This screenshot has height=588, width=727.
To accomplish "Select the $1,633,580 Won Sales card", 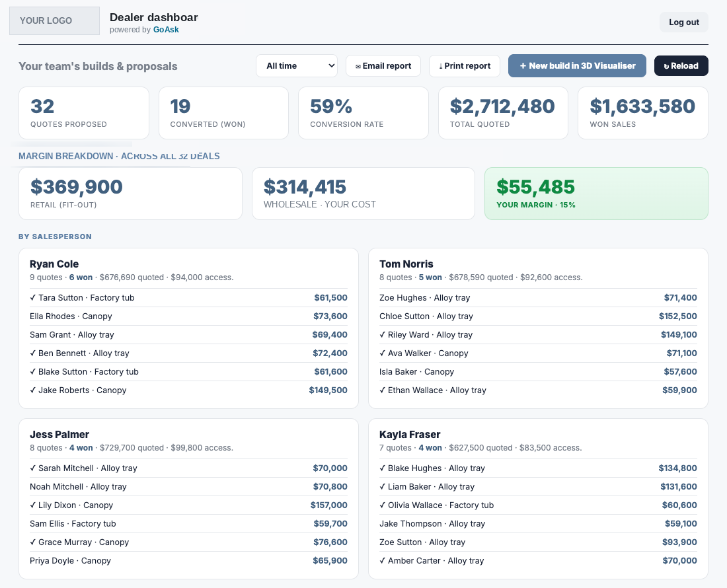I will click(643, 113).
